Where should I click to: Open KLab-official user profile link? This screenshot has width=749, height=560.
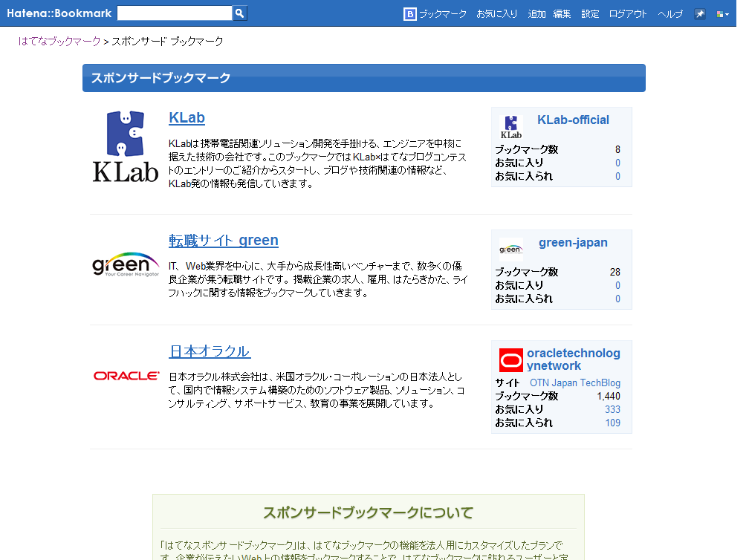click(573, 120)
